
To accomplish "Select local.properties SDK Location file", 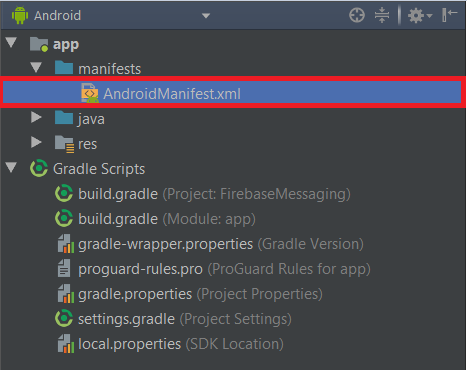I will tap(181, 344).
